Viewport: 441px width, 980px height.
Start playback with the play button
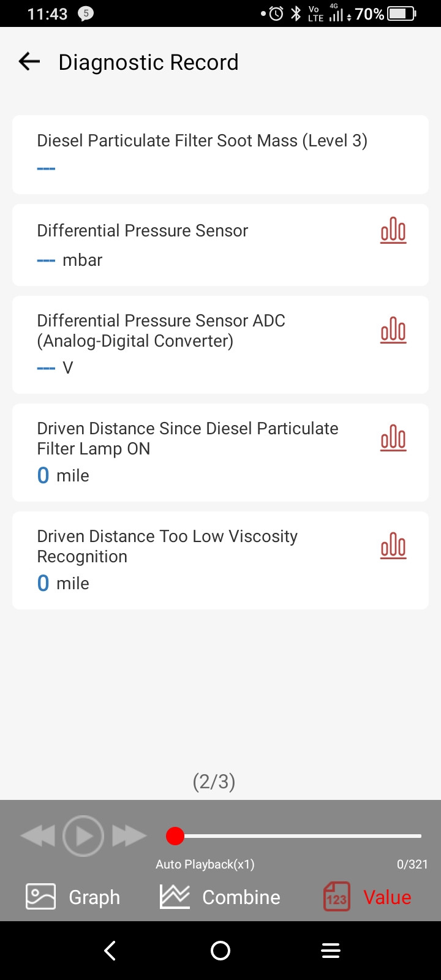pos(83,835)
